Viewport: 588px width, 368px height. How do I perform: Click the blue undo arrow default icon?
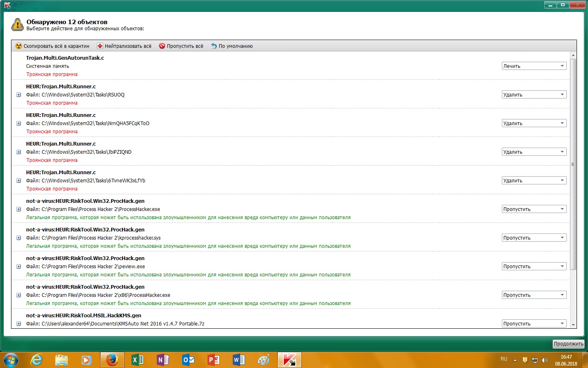214,46
